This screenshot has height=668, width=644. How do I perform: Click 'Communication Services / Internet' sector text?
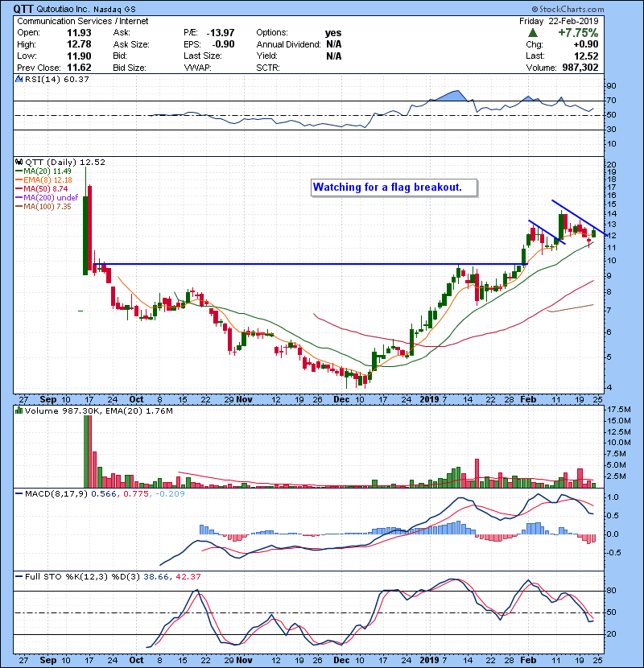[x=83, y=21]
